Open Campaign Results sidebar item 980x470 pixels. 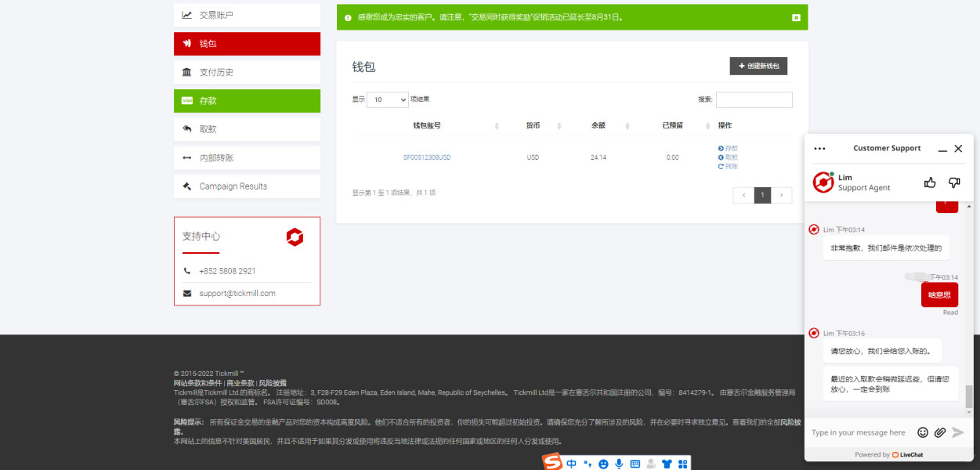click(247, 186)
